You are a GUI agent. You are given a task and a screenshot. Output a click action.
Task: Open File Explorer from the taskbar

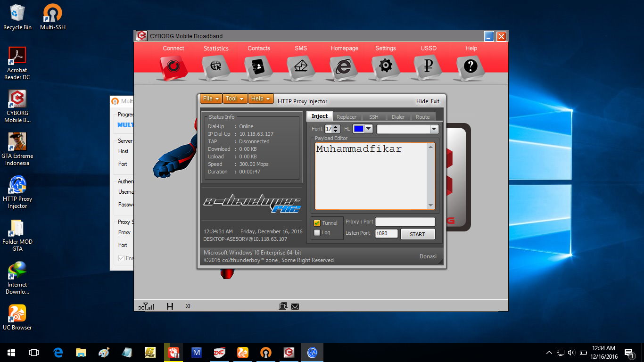click(x=81, y=353)
